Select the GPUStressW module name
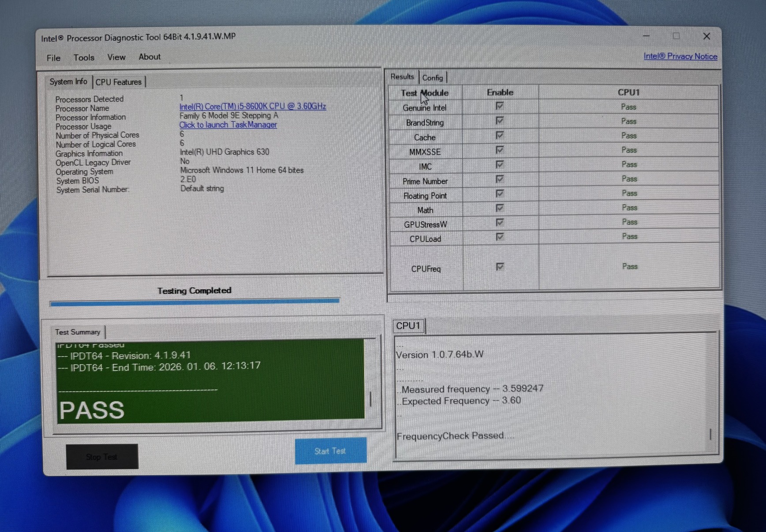 426,225
